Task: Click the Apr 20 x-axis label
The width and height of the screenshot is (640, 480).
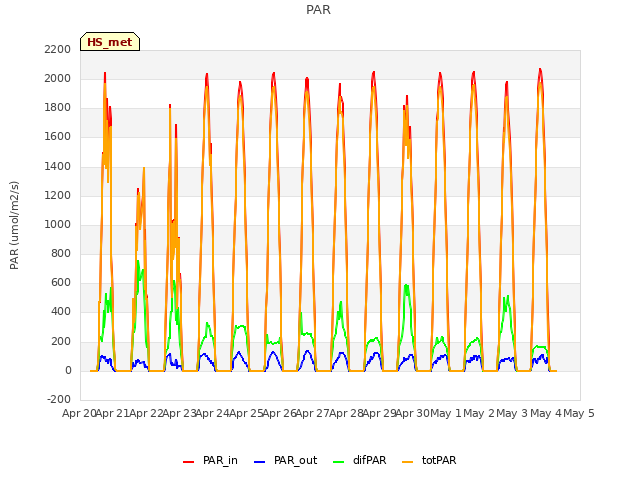Action: pyautogui.click(x=79, y=413)
